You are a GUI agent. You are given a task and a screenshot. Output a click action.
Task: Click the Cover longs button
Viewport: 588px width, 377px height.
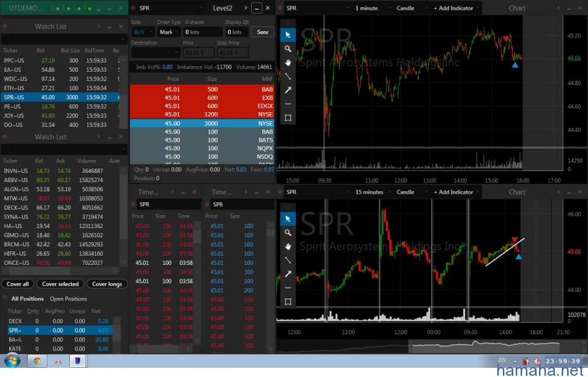pyautogui.click(x=107, y=284)
